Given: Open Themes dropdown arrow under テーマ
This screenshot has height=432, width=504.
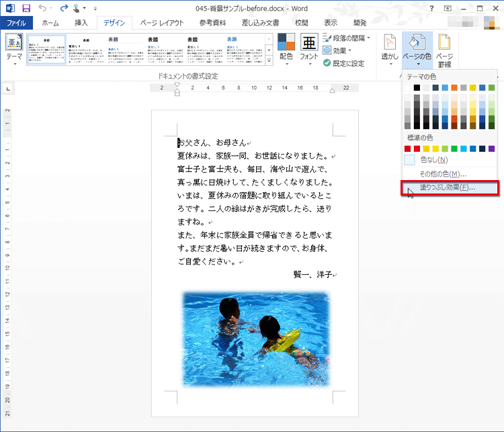Looking at the screenshot, I should [15, 64].
